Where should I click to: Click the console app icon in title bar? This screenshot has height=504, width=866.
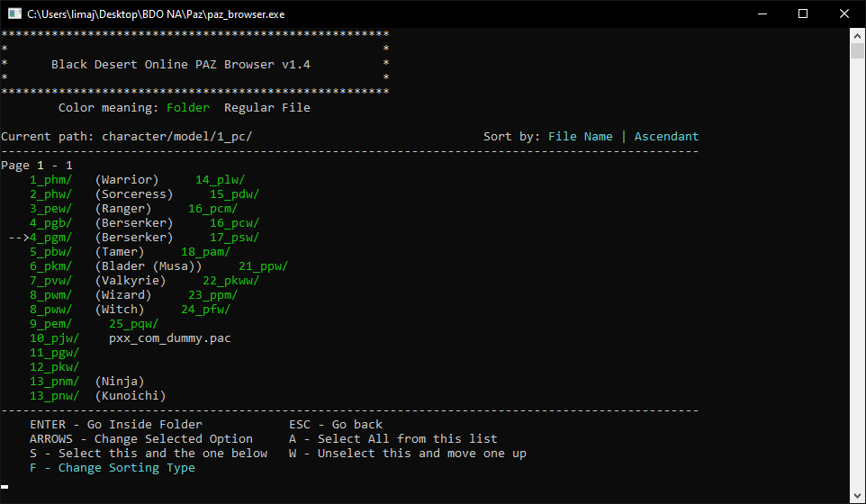click(14, 13)
